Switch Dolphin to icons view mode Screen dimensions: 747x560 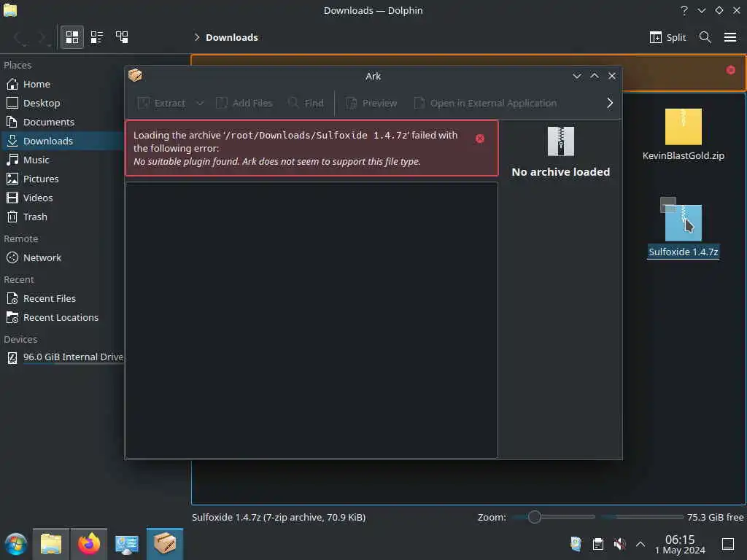(72, 37)
